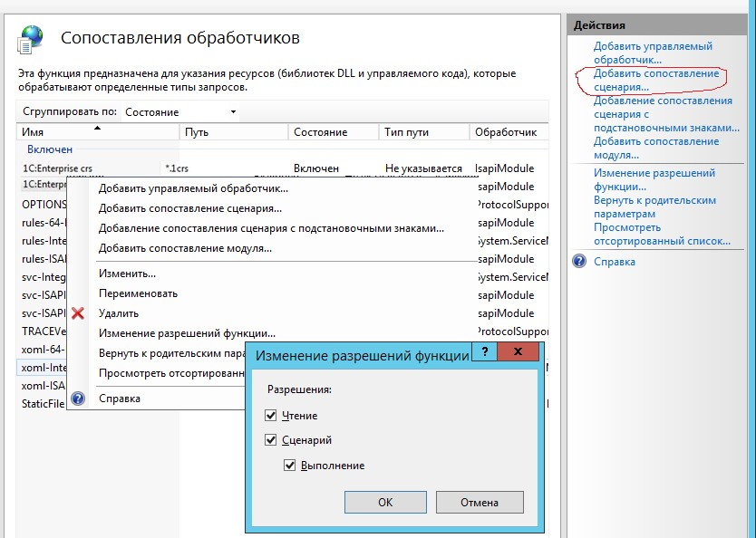Choose Переименовать from the context menu
Viewport: 756px width, 538px height.
[x=138, y=293]
